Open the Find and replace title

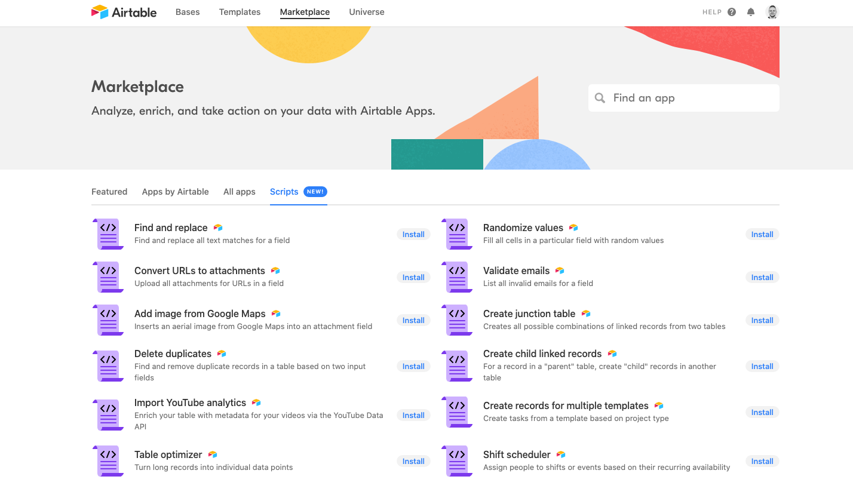(171, 228)
